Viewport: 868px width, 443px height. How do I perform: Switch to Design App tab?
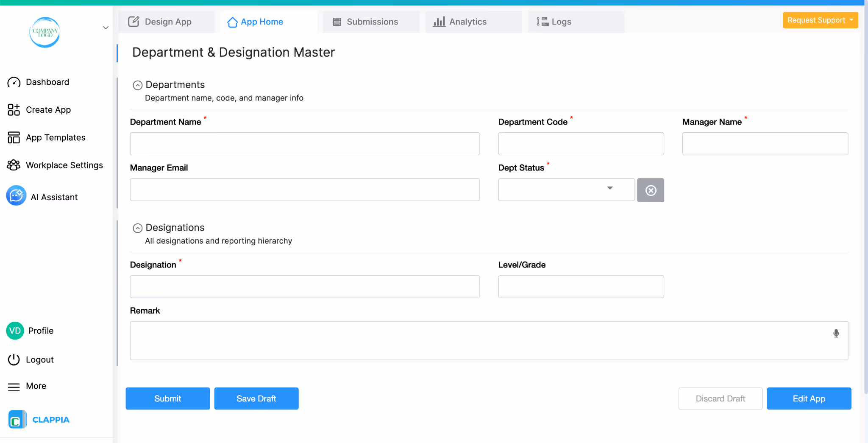[167, 21]
